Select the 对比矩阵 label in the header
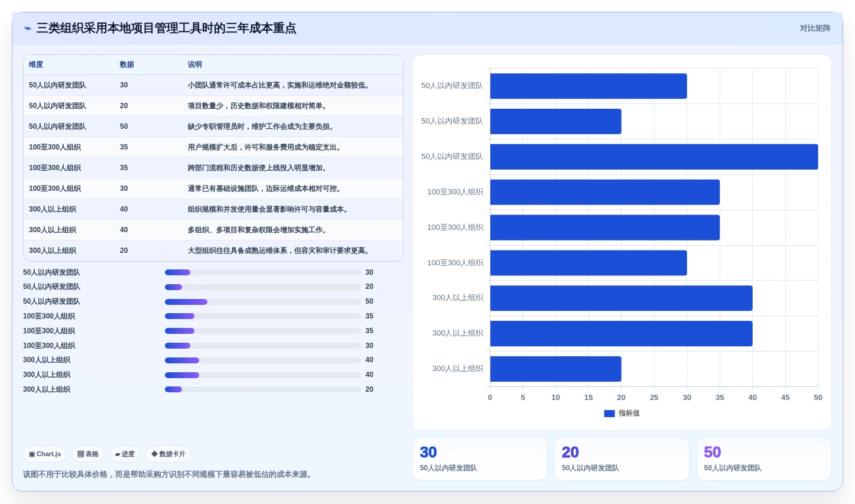The image size is (855, 504). click(x=815, y=28)
